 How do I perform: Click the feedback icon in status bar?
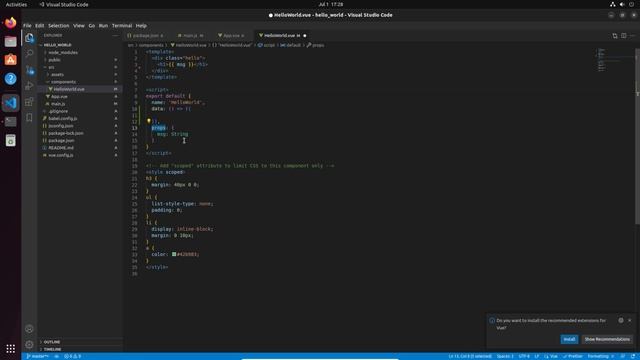coord(623,356)
